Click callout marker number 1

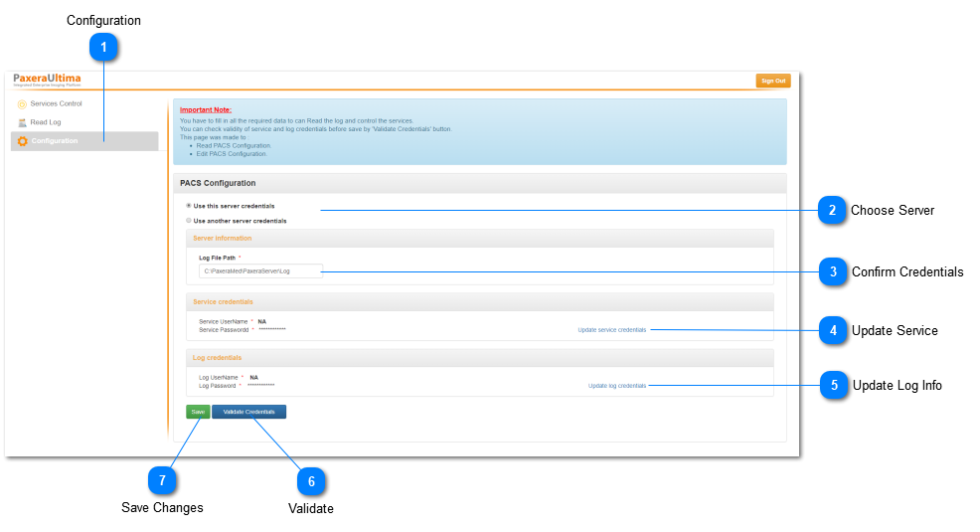[103, 47]
